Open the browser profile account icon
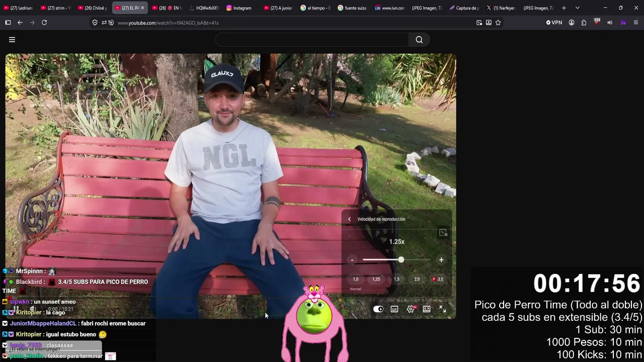 572,23
